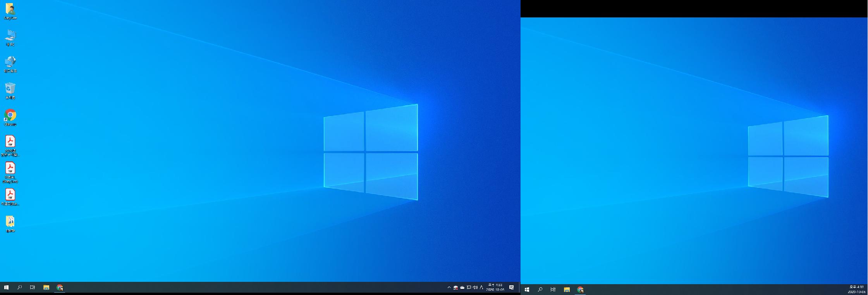Select the 네트워크 (Network) desktop icon

[x=10, y=63]
